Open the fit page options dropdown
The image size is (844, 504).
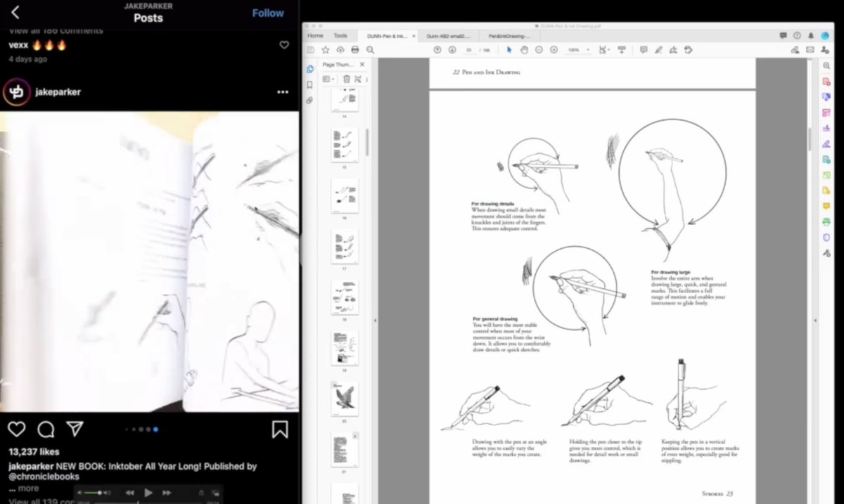(x=604, y=50)
